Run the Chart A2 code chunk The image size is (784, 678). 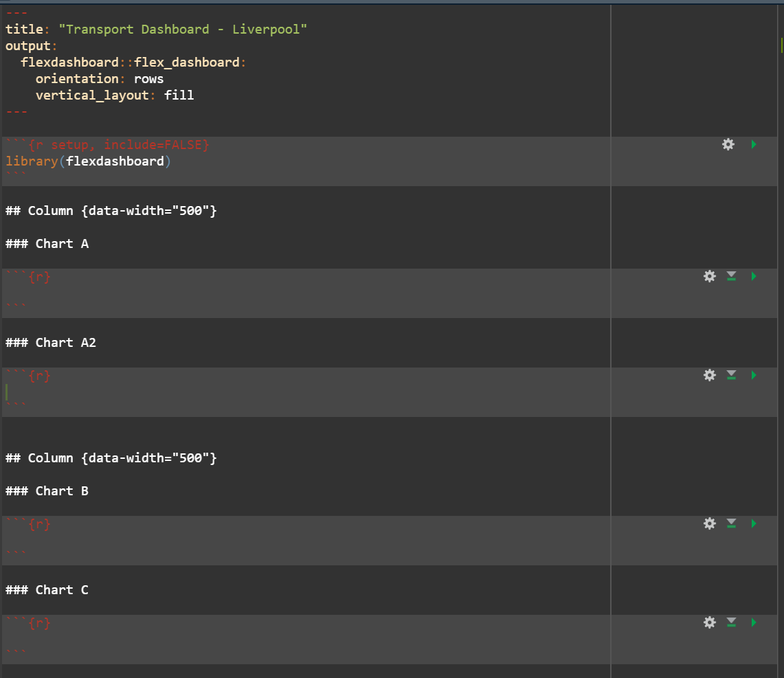[754, 375]
